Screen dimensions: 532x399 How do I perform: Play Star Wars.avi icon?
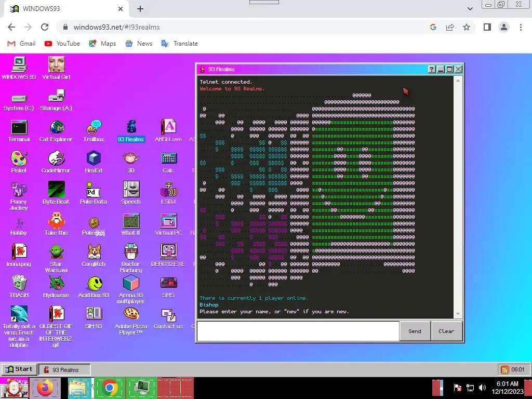click(56, 259)
